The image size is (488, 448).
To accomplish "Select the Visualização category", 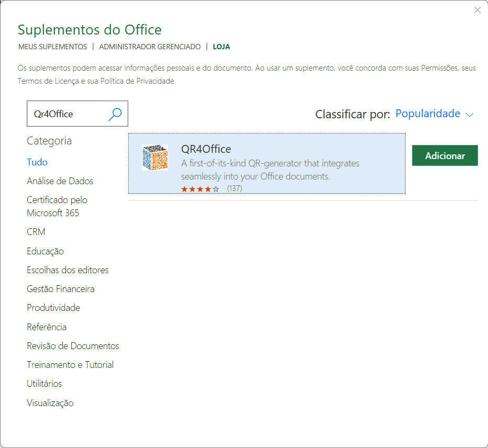I will 50,403.
